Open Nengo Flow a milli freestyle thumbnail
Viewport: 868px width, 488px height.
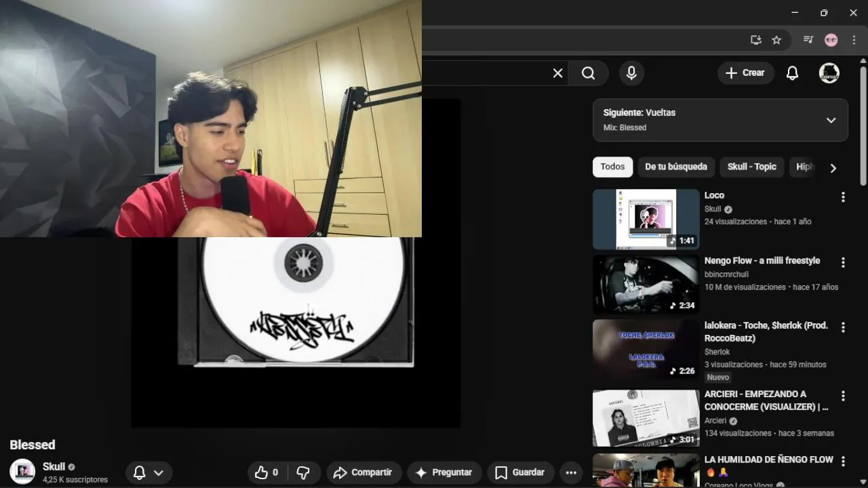(x=646, y=285)
